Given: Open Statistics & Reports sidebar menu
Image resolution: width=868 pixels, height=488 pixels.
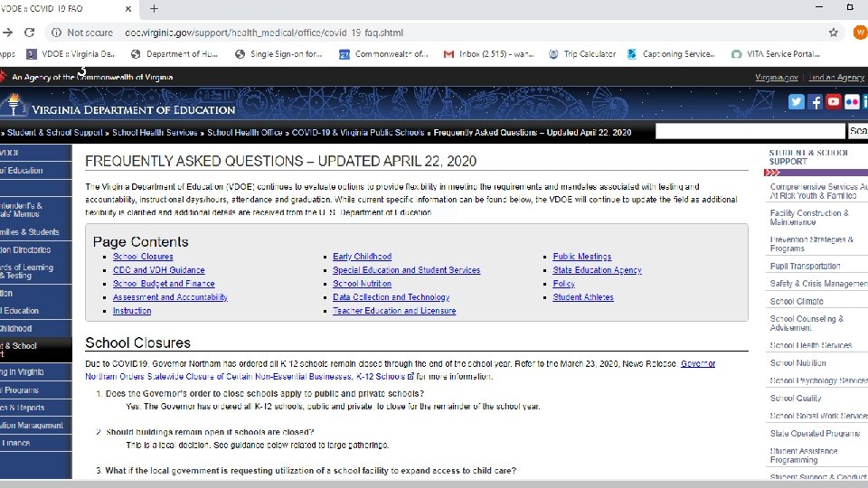Looking at the screenshot, I should [x=35, y=408].
